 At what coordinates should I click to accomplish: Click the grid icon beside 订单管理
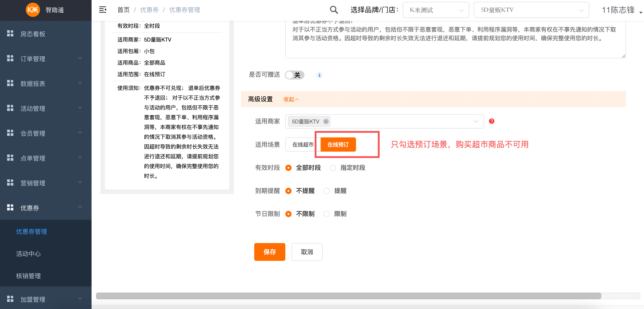(x=10, y=58)
